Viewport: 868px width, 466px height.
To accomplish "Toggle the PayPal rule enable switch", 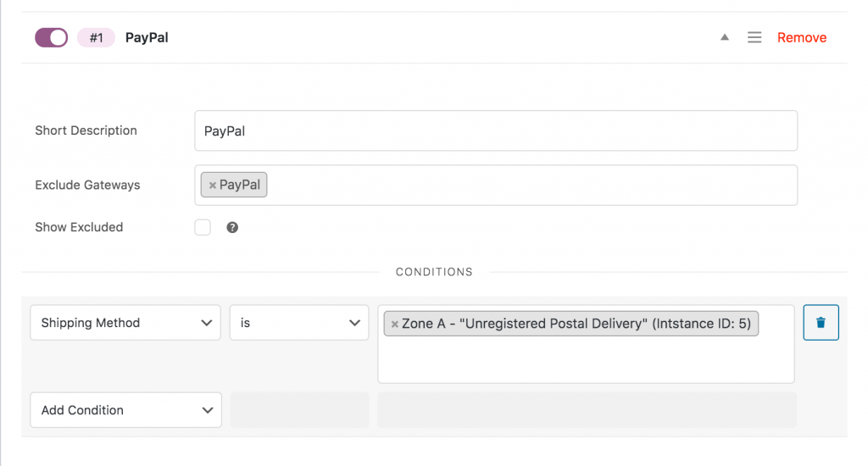I will (x=52, y=37).
